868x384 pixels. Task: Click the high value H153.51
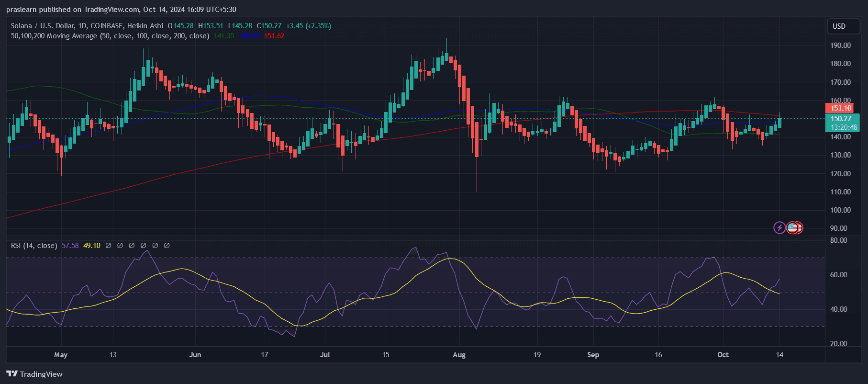coord(211,26)
